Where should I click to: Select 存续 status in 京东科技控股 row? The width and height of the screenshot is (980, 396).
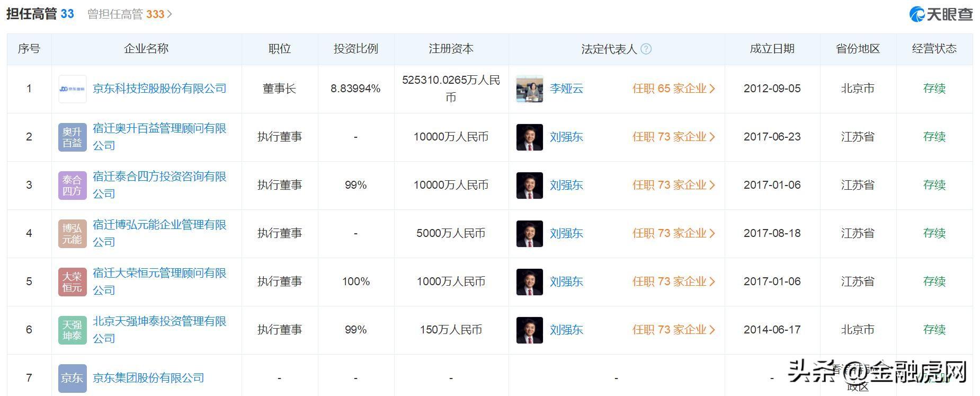(x=934, y=89)
